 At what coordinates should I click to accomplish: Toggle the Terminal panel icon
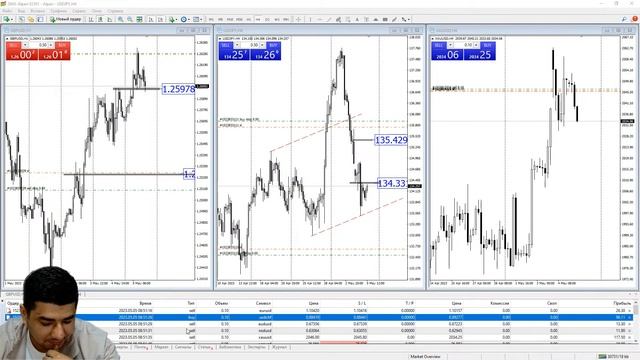[x=40, y=19]
